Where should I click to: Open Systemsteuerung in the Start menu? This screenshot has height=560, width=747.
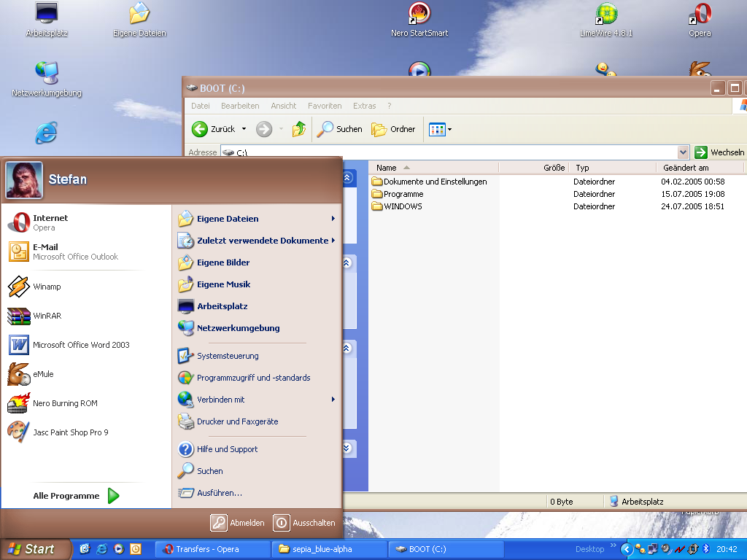click(228, 356)
